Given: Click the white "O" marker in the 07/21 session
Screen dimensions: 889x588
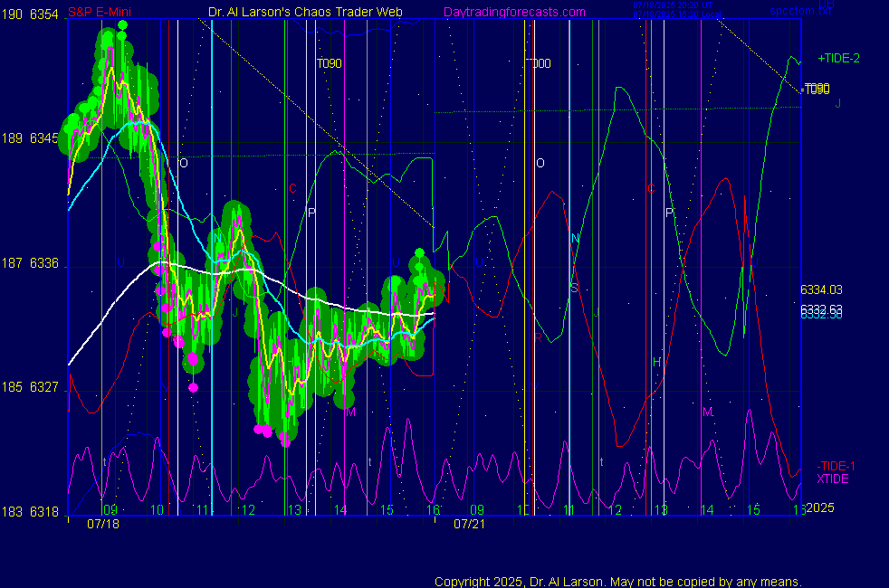Looking at the screenshot, I should pyautogui.click(x=540, y=163).
